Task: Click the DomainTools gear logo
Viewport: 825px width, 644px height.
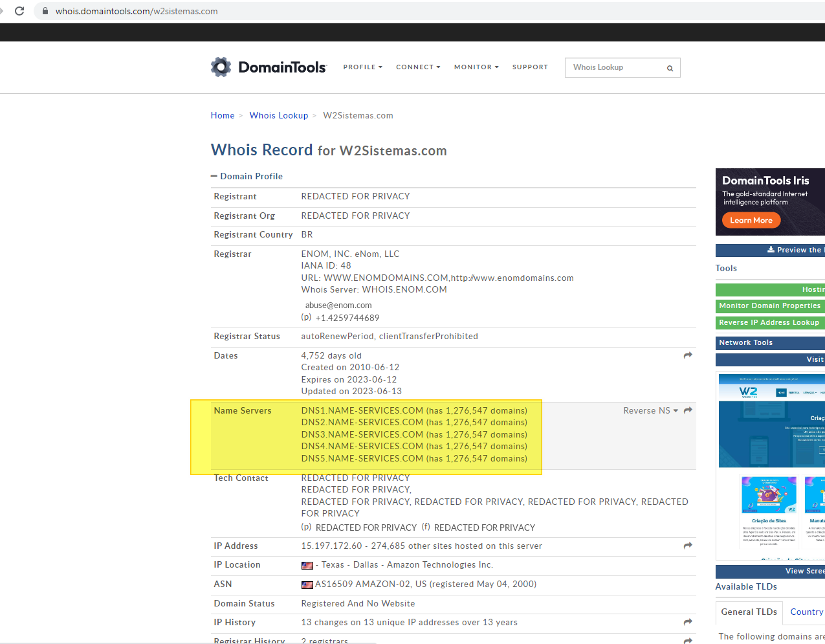Action: point(221,67)
